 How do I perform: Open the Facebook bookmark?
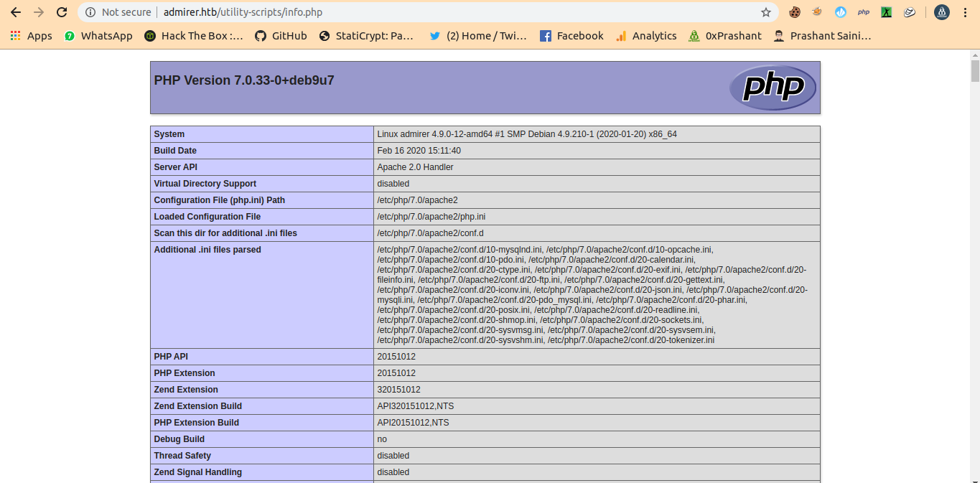571,36
